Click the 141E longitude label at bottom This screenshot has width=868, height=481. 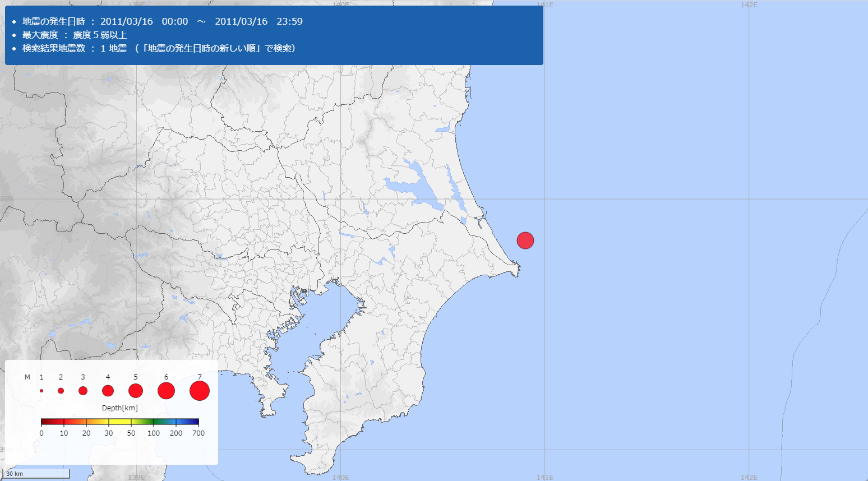click(544, 477)
